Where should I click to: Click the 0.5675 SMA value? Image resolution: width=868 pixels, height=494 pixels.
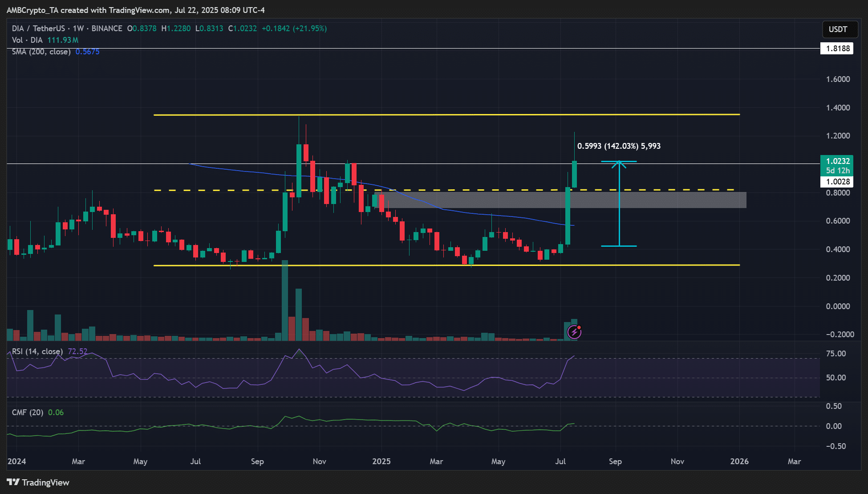tap(87, 52)
